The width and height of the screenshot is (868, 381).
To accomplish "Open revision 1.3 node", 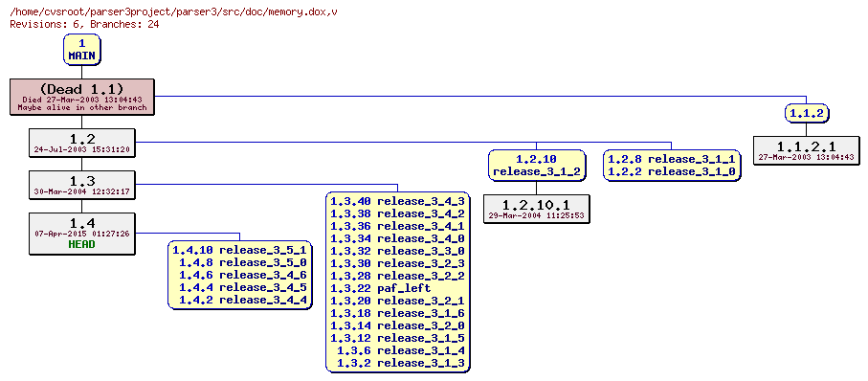I will [x=82, y=185].
